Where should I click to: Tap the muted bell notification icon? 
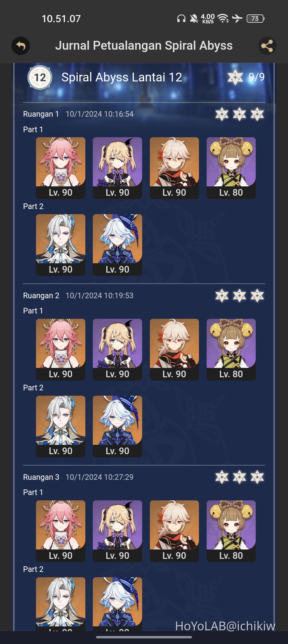tap(194, 19)
